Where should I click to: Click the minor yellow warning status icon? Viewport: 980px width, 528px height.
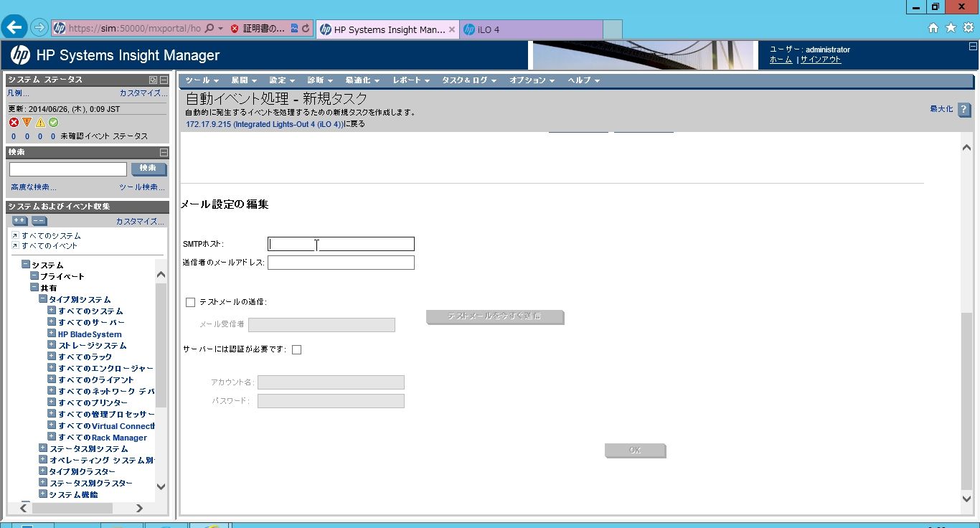click(x=40, y=123)
